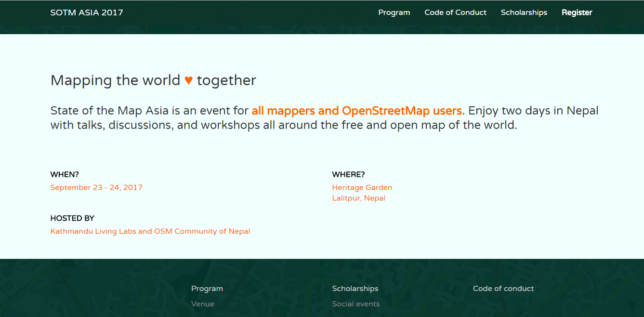
Task: Open Code of conduct link in the footer
Action: (x=503, y=289)
